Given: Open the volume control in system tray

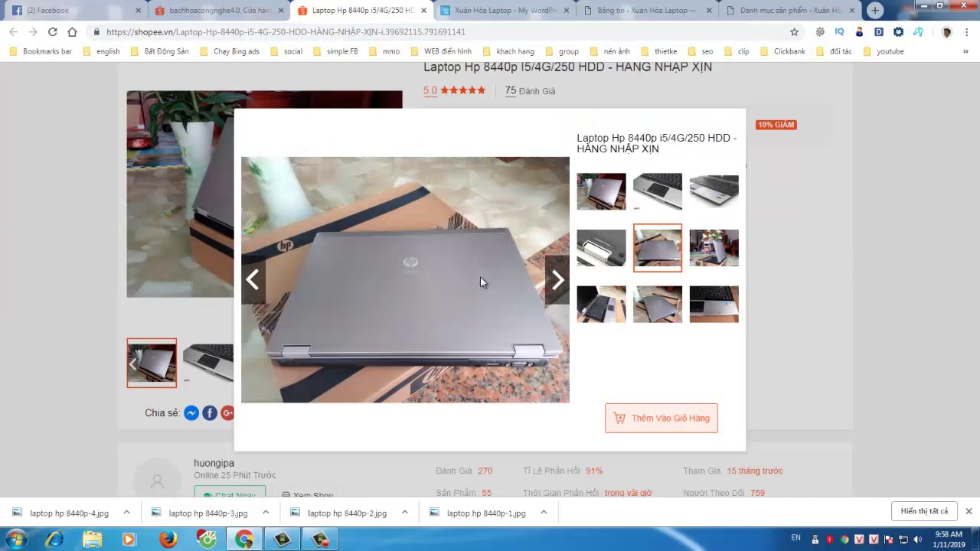Looking at the screenshot, I should 917,540.
